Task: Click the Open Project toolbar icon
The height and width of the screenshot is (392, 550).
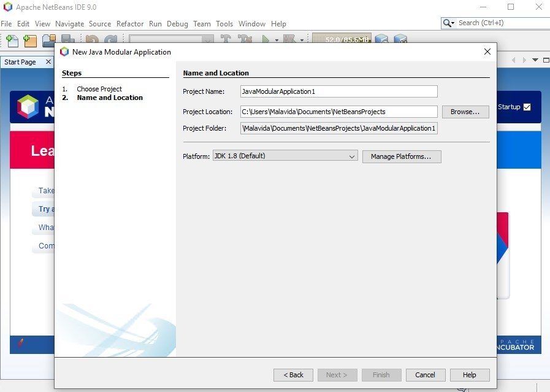Action: click(49, 40)
